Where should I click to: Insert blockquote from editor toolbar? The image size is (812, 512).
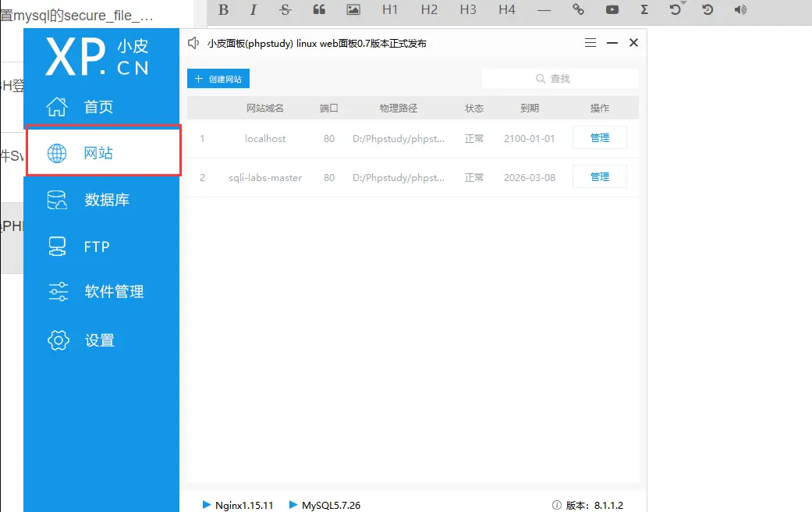[319, 9]
